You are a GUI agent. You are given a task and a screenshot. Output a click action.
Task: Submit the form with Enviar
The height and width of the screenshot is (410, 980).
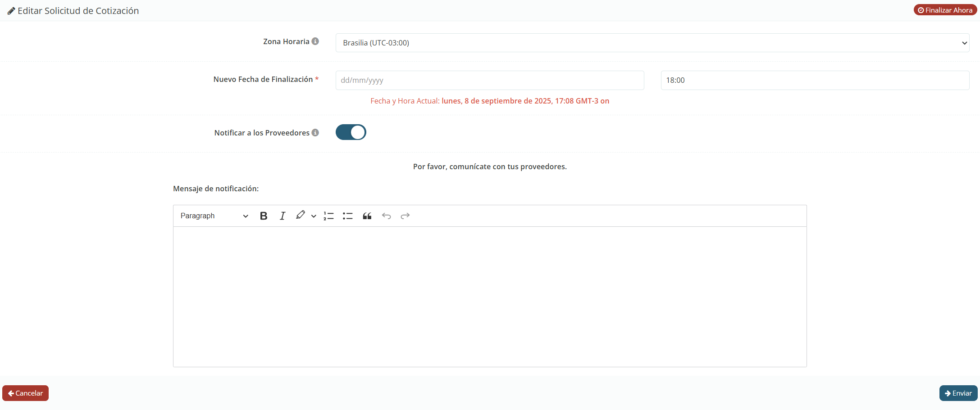click(958, 393)
